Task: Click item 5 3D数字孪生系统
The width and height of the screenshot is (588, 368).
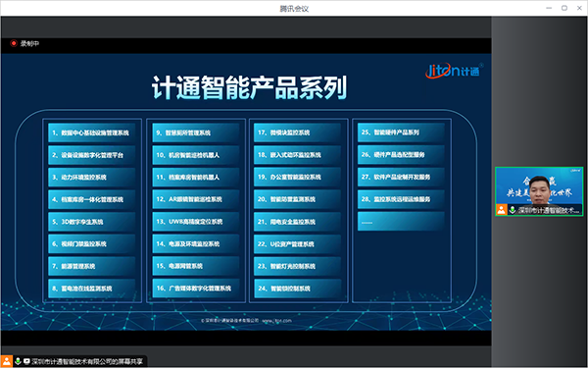Action: coord(91,222)
